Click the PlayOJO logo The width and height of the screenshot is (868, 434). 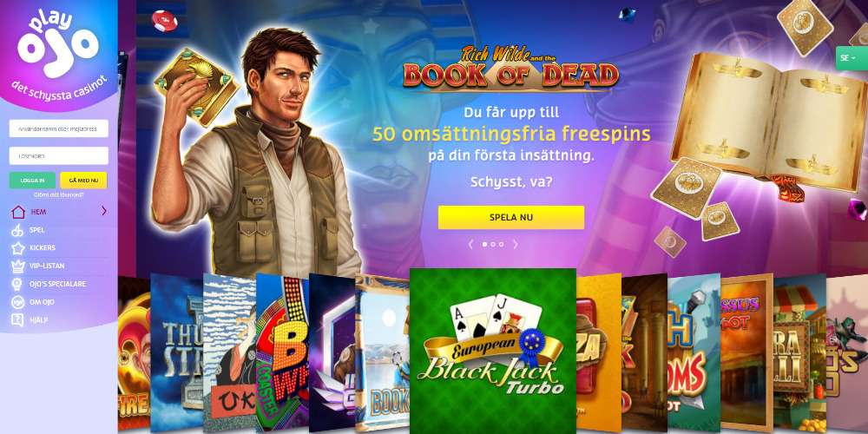coord(58,45)
